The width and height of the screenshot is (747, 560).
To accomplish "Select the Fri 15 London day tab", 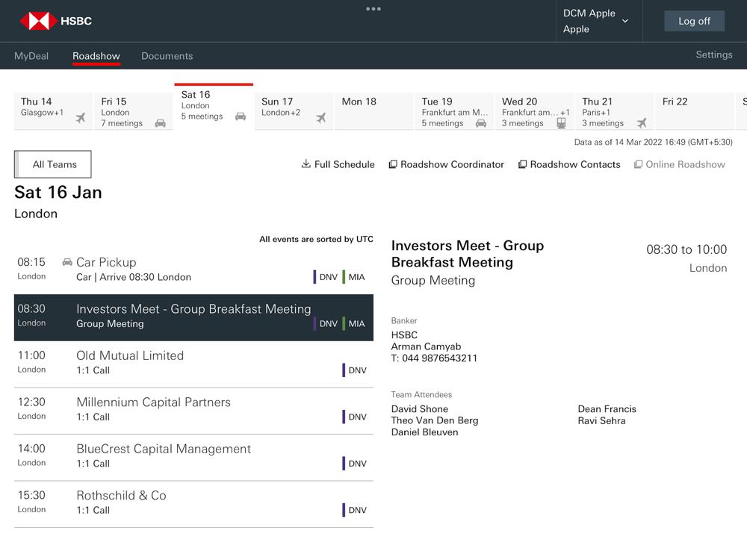I will coord(134,111).
